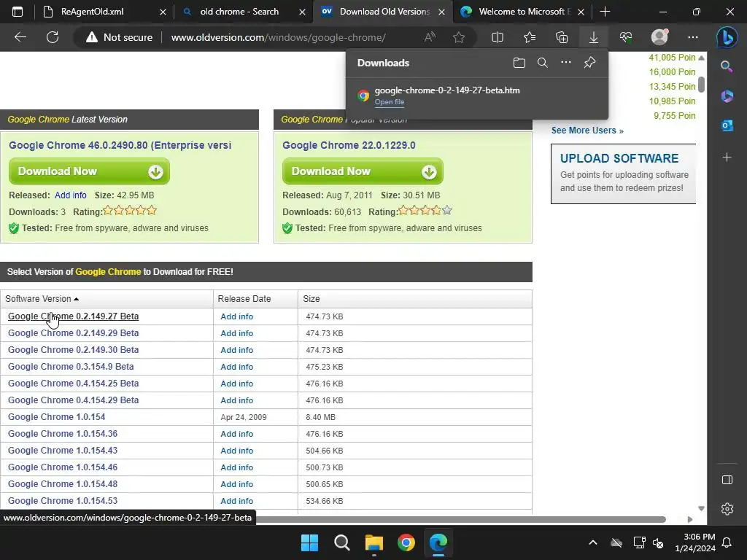Viewport: 747px width, 560px height.
Task: Open Browser essentials heart icon
Action: 626,37
